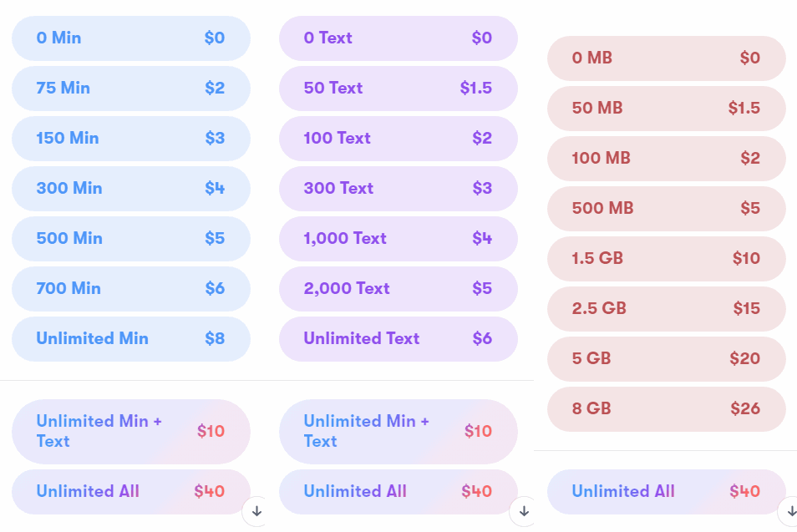Pick the 500 MB $5 data option
Screen dimensions: 797x532
[667, 208]
